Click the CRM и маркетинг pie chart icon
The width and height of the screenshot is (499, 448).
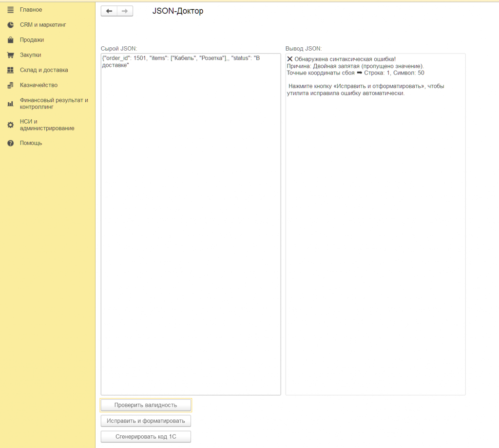pyautogui.click(x=11, y=25)
